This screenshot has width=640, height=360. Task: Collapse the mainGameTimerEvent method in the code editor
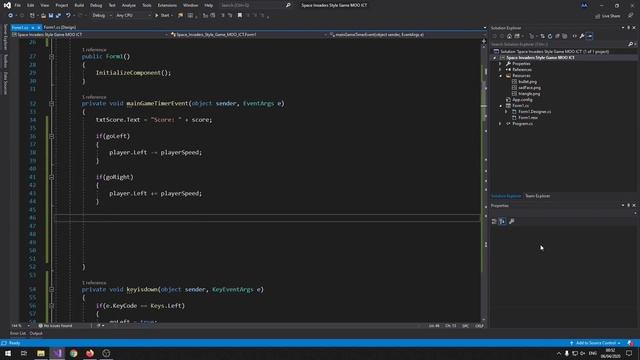[51, 104]
